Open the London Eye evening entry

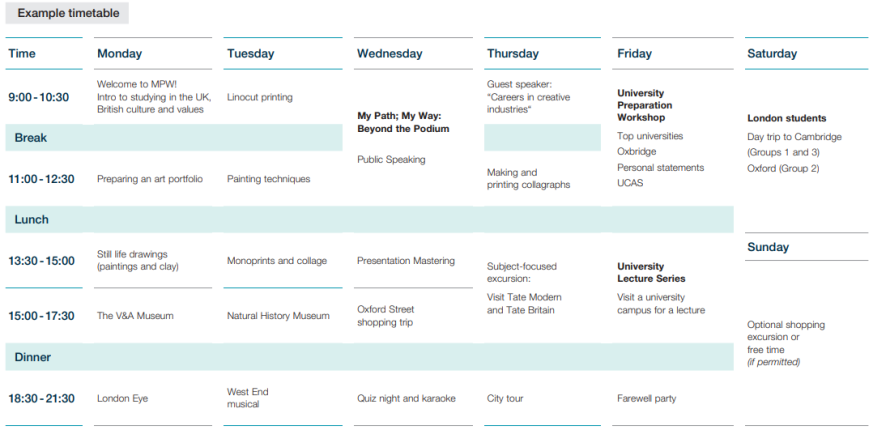(x=122, y=398)
